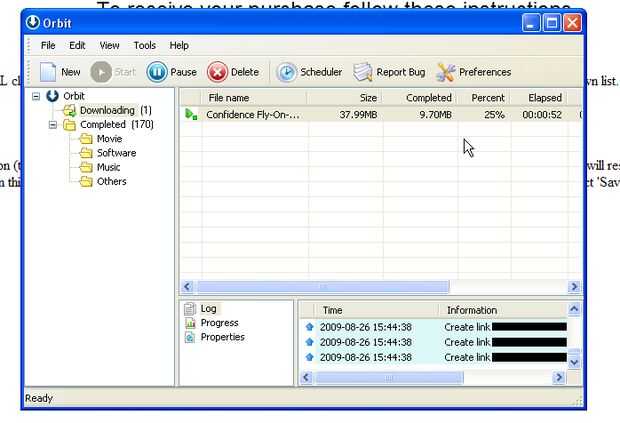This screenshot has width=620, height=423.
Task: Click second log entry blue arrow icon
Action: point(310,342)
